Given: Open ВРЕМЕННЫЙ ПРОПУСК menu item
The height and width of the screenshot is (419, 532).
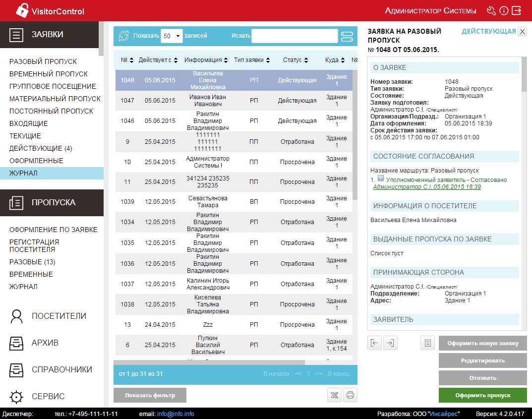Looking at the screenshot, I should point(49,74).
